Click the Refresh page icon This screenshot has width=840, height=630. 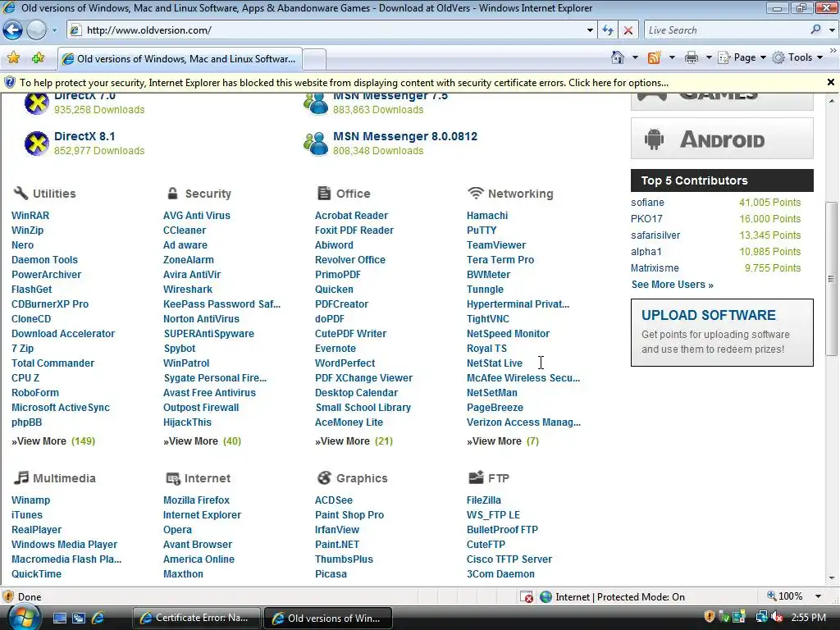tap(608, 30)
